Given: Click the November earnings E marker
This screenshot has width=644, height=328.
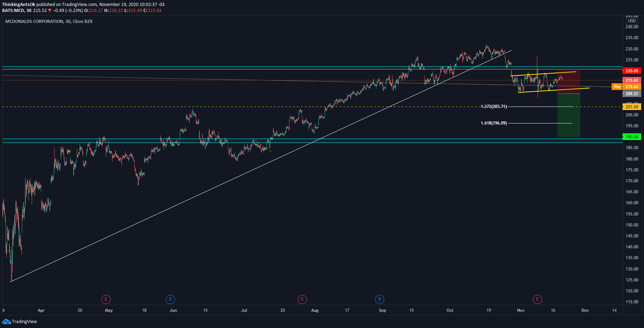Looking at the screenshot, I should pos(537,299).
